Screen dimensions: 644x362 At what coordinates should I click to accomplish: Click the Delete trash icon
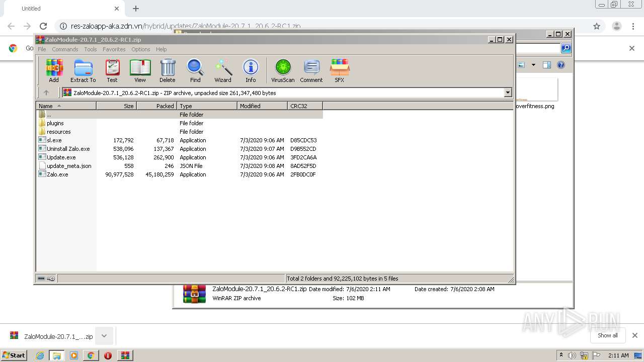click(x=168, y=70)
